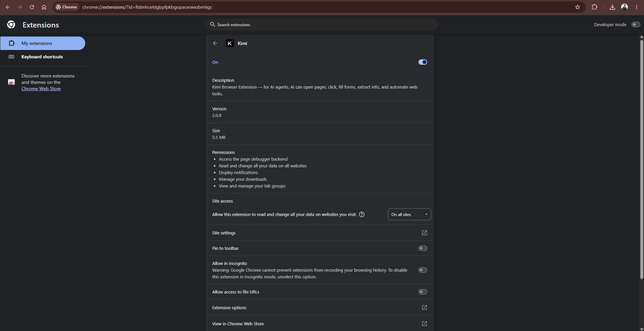
Task: Click the search magnifier icon
Action: tap(212, 24)
